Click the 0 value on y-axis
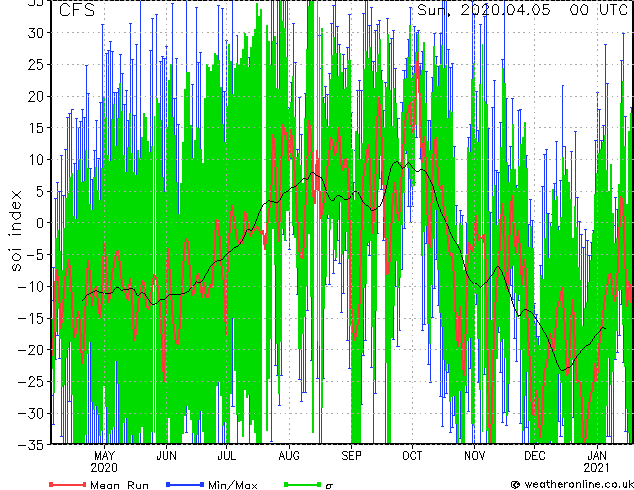634x490 pixels. (x=40, y=223)
